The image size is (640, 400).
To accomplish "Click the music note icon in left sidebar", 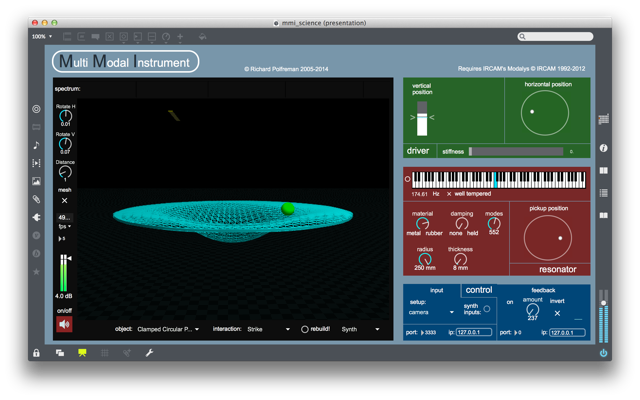I will pos(36,145).
